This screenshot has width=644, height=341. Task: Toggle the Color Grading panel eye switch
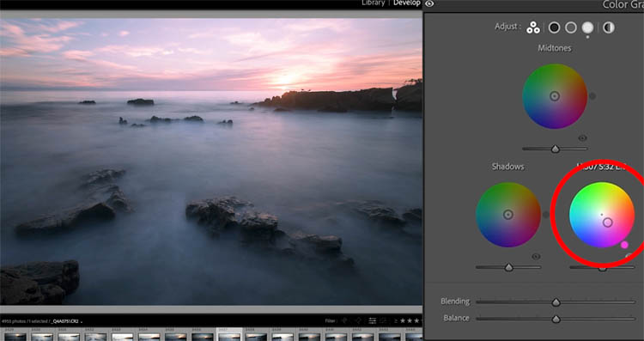[429, 3]
